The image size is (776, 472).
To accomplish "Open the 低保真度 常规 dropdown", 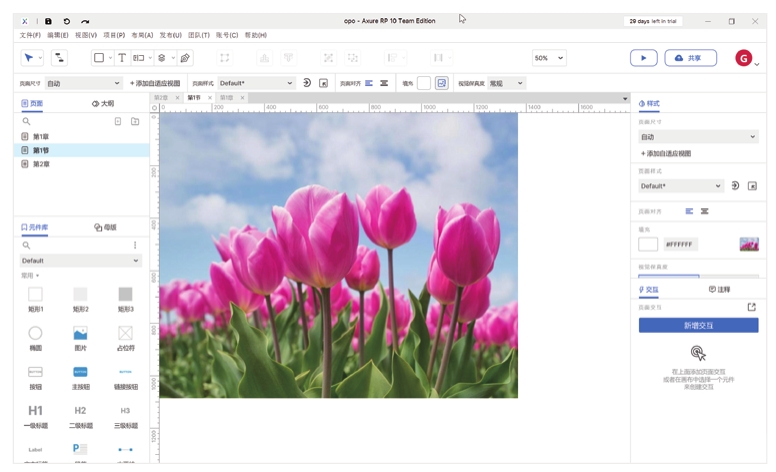I will (x=506, y=84).
